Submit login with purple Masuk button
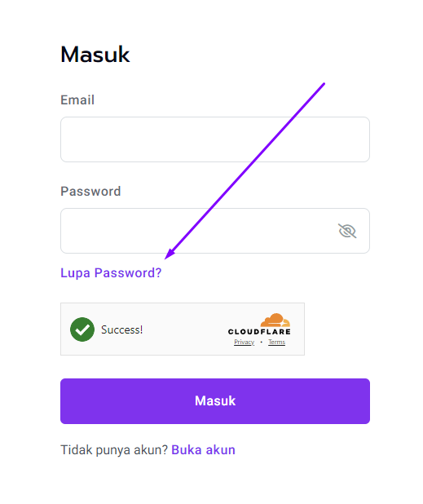Screen dimensions: 423x504 pos(215,401)
